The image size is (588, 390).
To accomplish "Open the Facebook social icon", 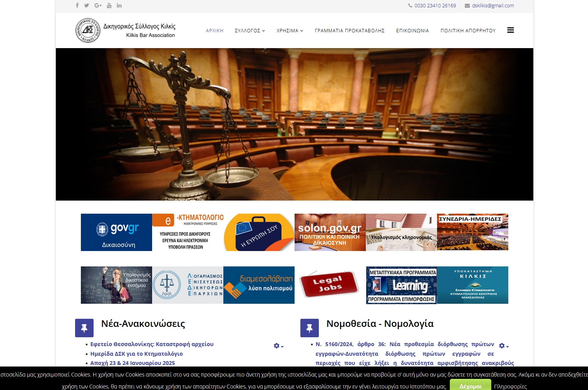I will point(77,5).
